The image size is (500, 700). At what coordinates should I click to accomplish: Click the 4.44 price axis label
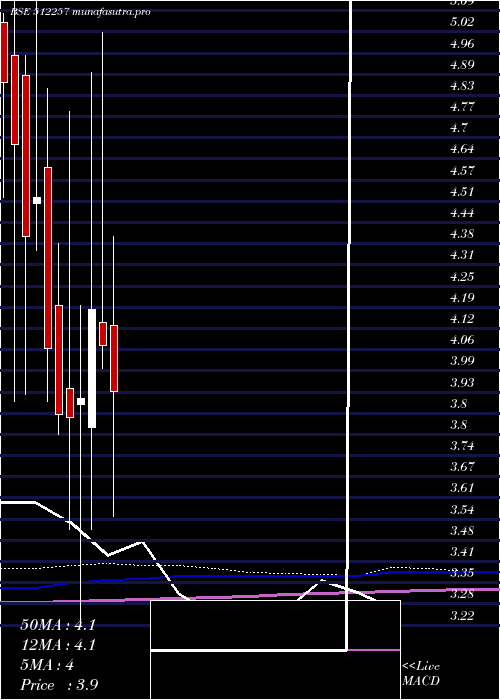462,213
